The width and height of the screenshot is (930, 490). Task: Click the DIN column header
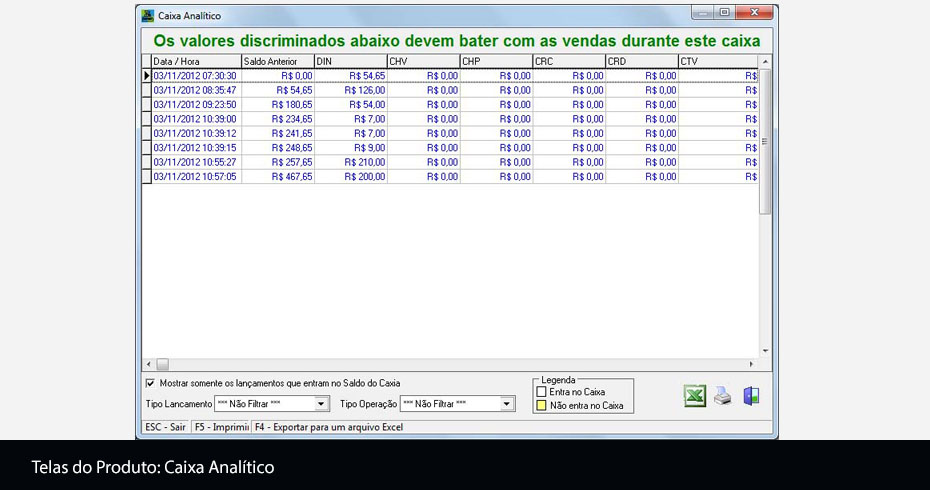[x=350, y=62]
